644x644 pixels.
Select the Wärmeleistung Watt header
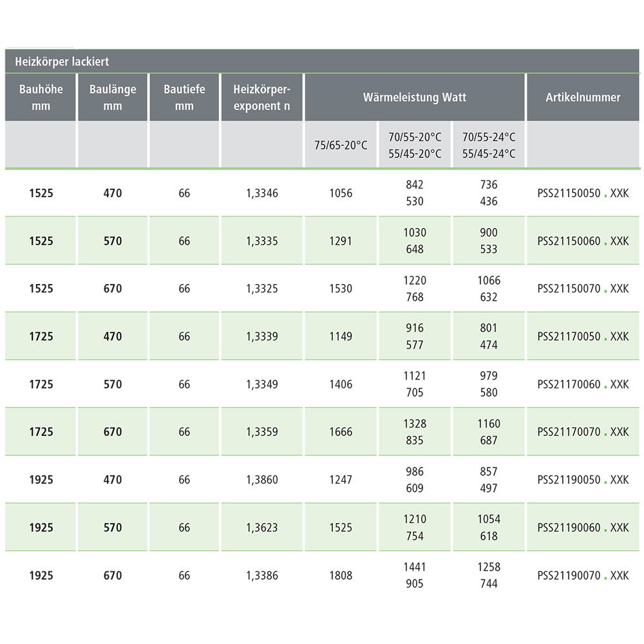(415, 98)
